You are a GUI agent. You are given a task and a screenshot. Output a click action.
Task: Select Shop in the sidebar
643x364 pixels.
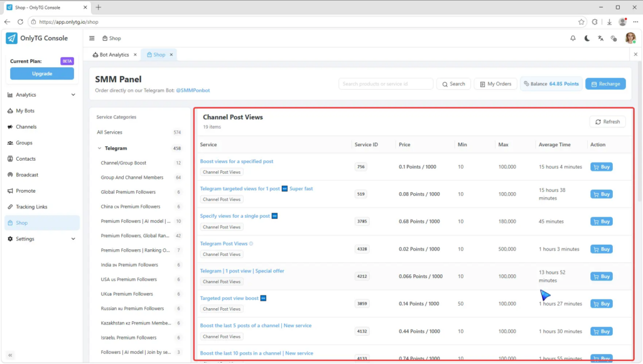(x=42, y=223)
